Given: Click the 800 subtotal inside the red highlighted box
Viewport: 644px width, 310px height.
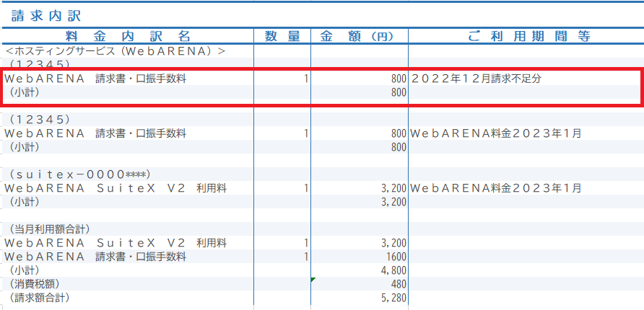Looking at the screenshot, I should click(x=398, y=92).
